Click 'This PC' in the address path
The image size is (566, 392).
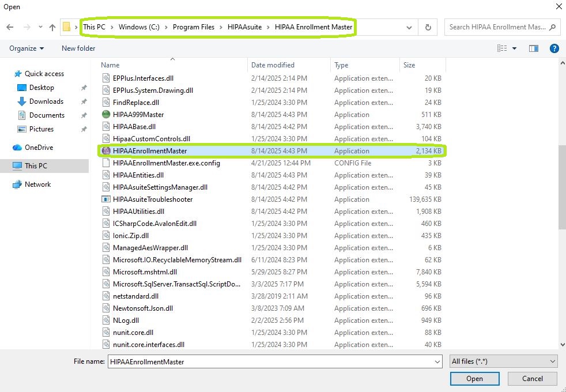coord(94,27)
